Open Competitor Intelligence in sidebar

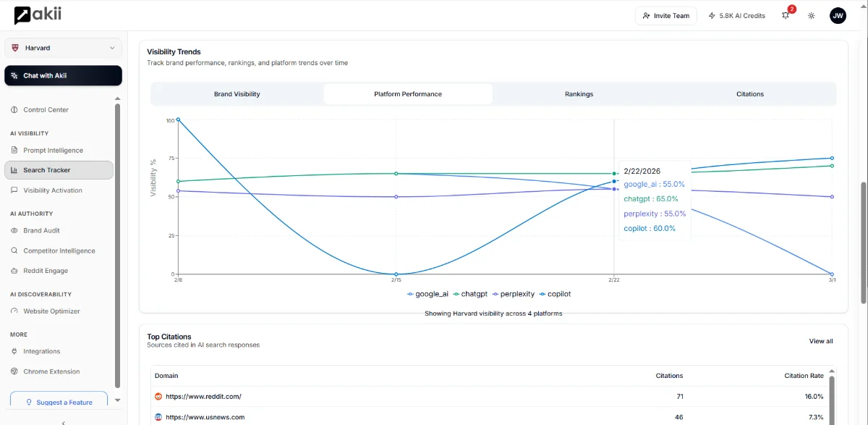coord(59,251)
